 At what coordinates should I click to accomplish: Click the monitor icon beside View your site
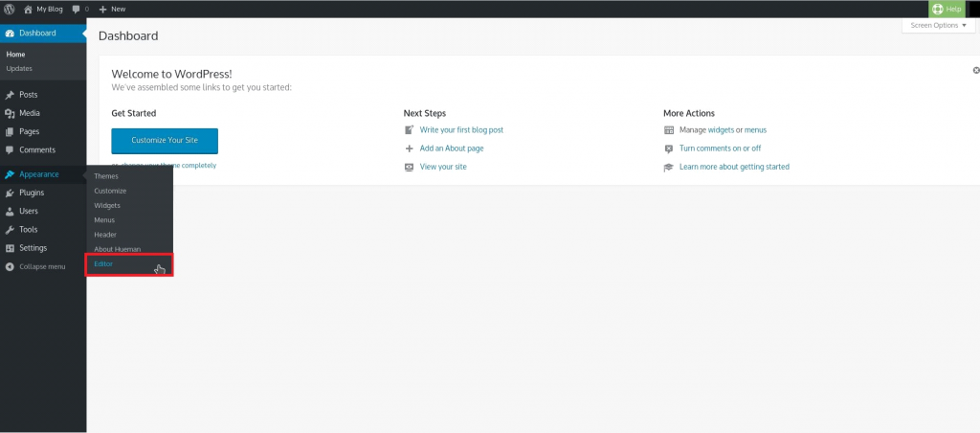point(410,167)
